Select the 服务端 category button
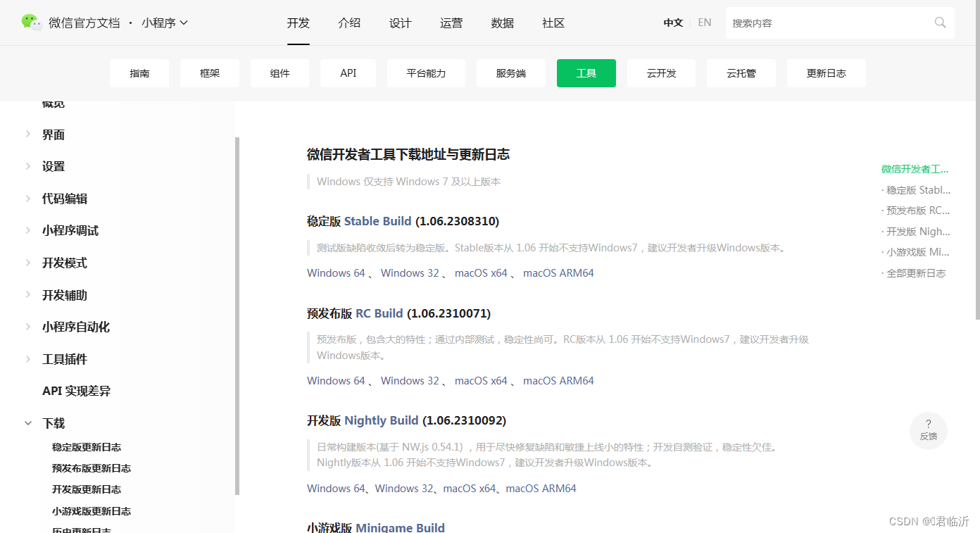980x533 pixels. click(511, 73)
